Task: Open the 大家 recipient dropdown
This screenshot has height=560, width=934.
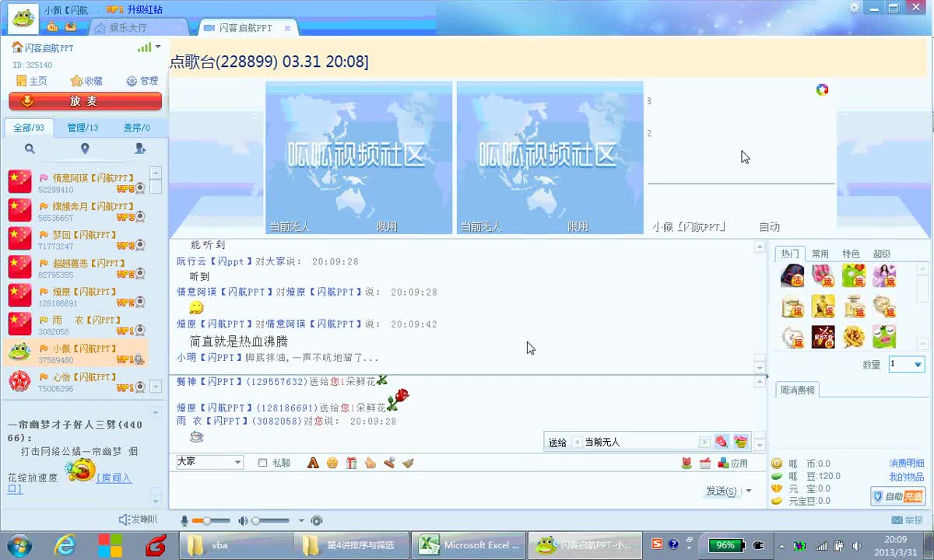Action: click(209, 462)
